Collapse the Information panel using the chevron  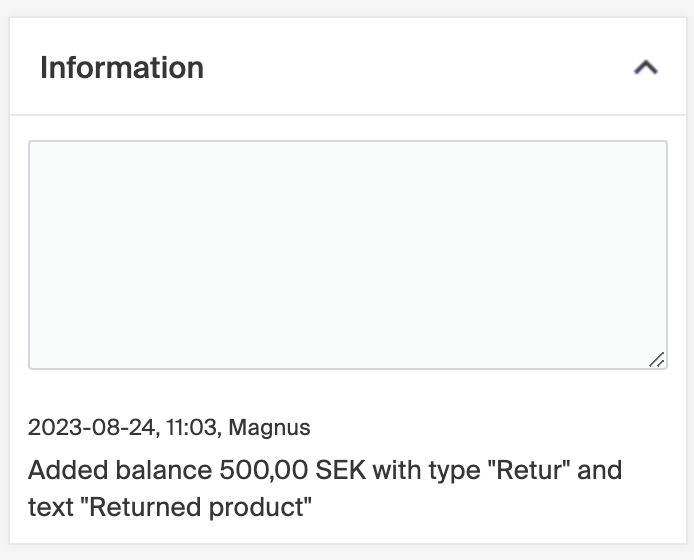[x=646, y=68]
